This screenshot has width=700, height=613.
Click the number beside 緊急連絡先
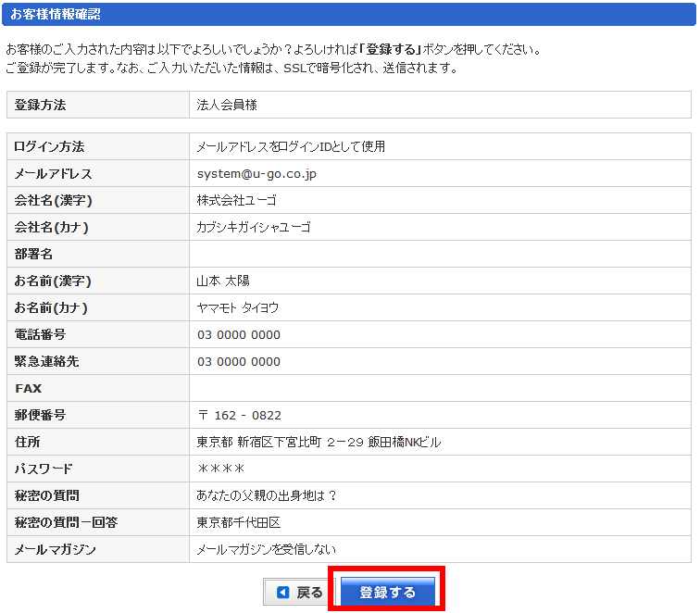pyautogui.click(x=238, y=361)
